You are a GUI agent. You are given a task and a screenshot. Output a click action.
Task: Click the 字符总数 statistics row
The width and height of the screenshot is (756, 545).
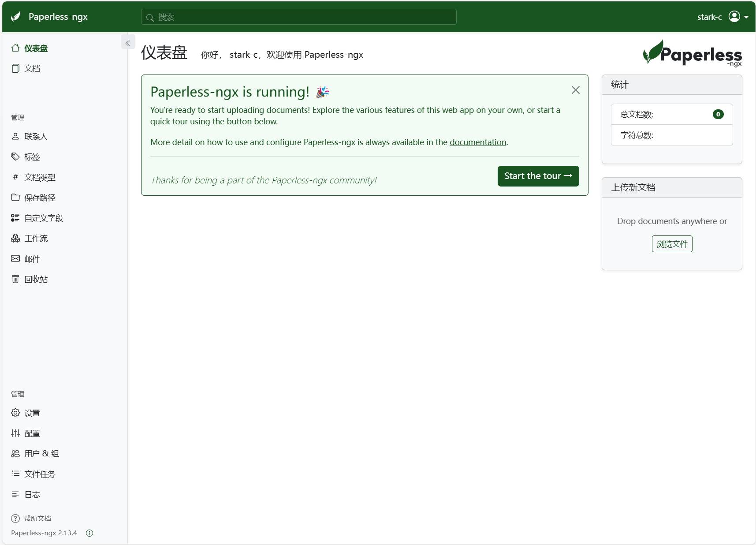point(672,135)
